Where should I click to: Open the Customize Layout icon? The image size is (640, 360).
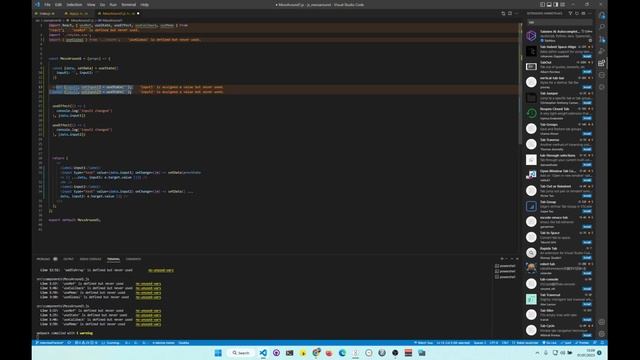tap(562, 4)
